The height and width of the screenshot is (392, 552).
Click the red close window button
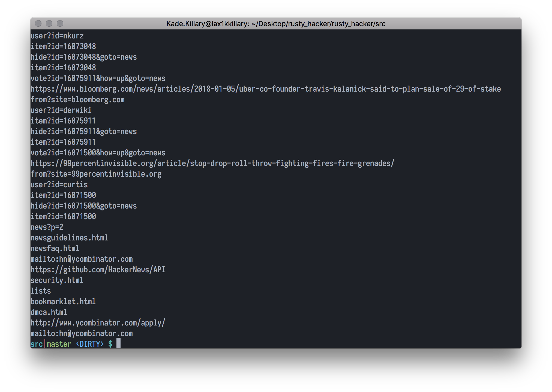pyautogui.click(x=38, y=24)
